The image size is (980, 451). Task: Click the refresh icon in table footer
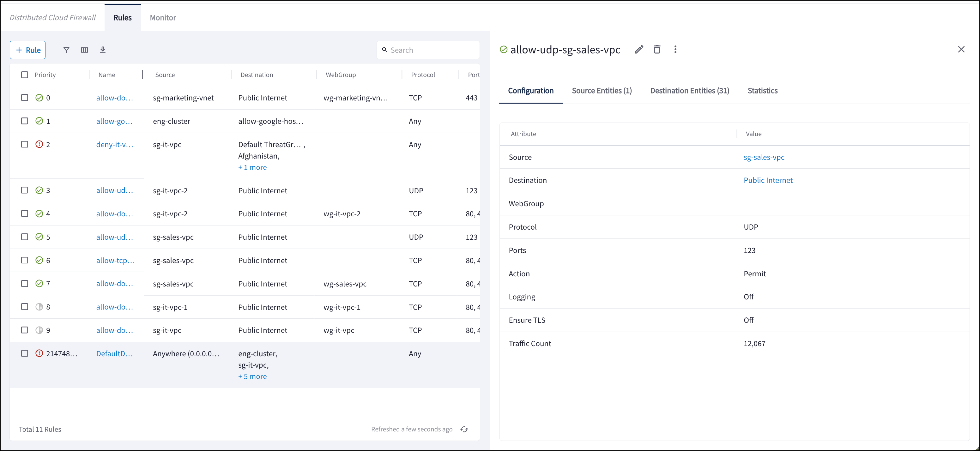pos(464,429)
